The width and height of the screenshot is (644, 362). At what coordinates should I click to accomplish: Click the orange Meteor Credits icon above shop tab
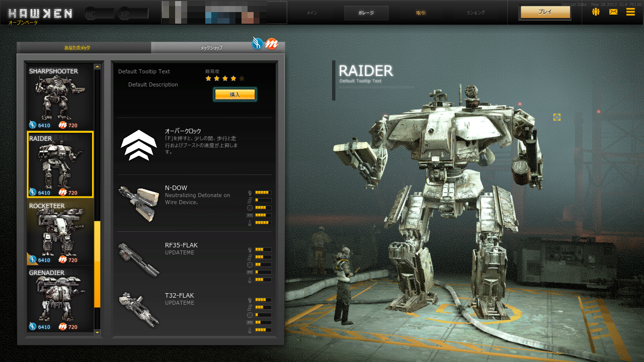click(x=271, y=44)
